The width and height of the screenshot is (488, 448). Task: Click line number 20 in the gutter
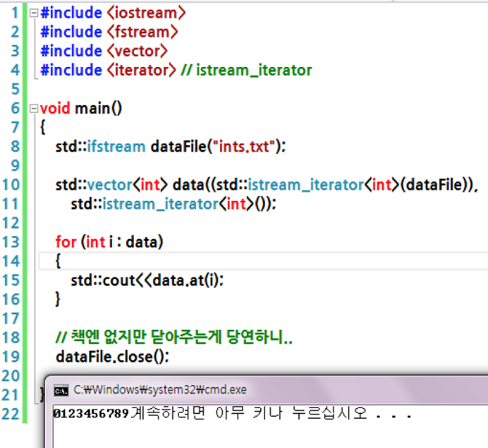click(x=11, y=376)
